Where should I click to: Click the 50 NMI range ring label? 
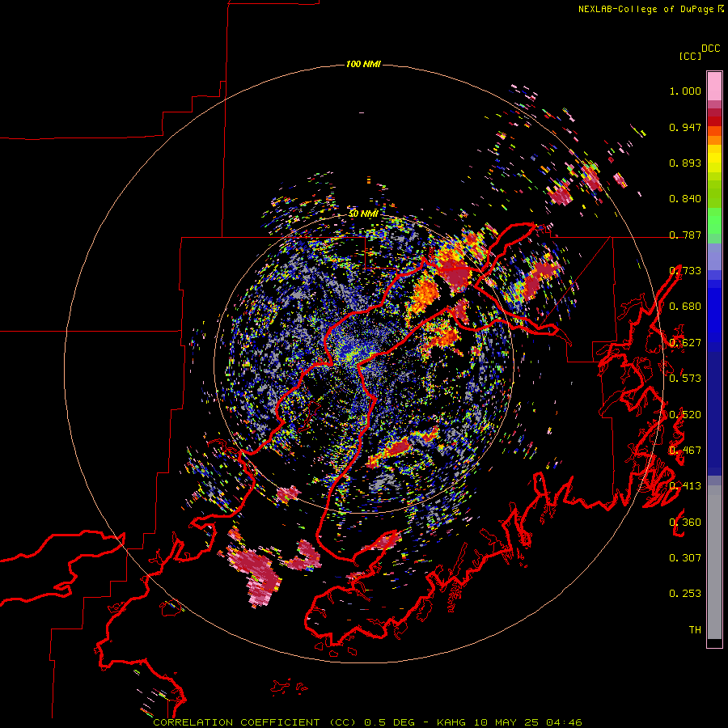(x=363, y=214)
